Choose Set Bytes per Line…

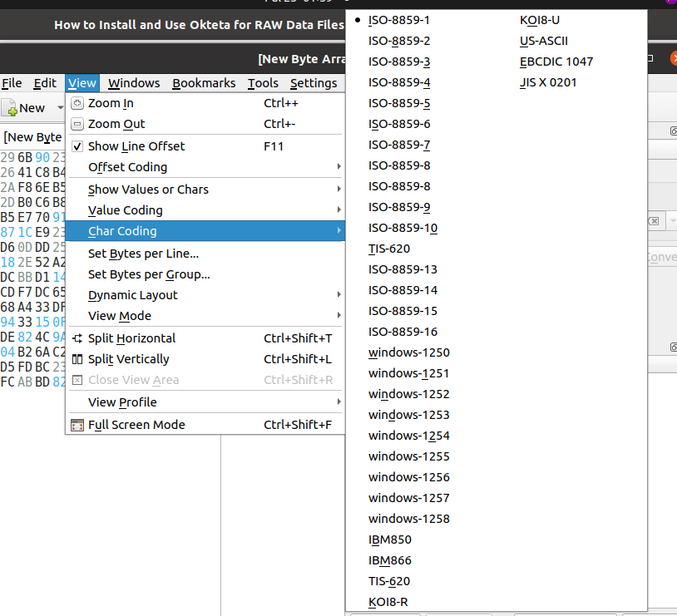click(205, 254)
